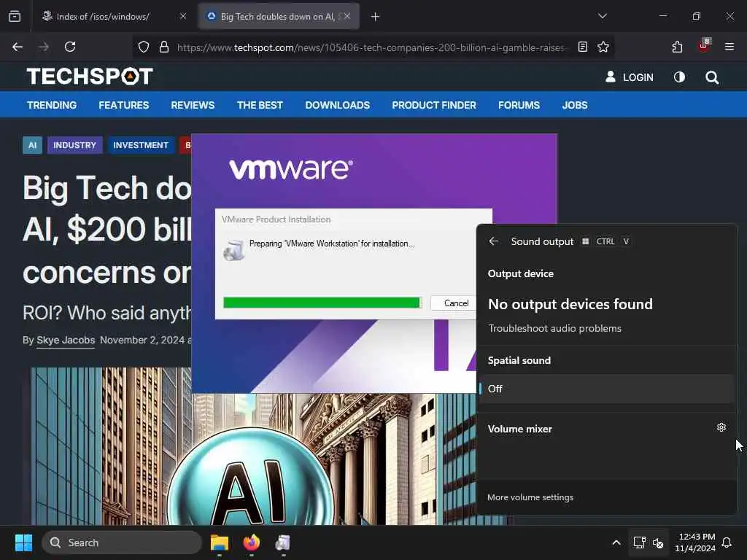Open the Firefox extensions puzzle icon
Viewport: 747px width, 560px height.
[677, 47]
